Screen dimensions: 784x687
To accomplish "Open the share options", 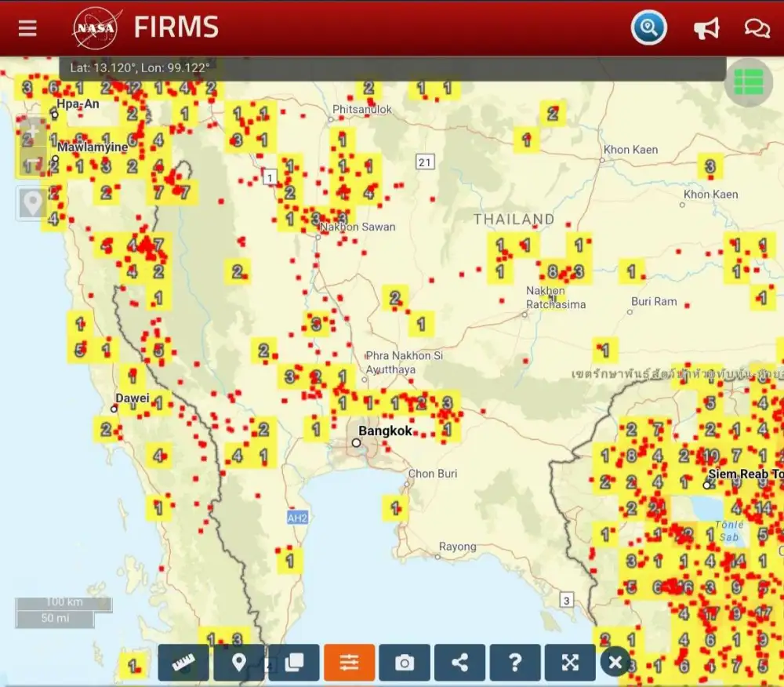I will [x=460, y=663].
